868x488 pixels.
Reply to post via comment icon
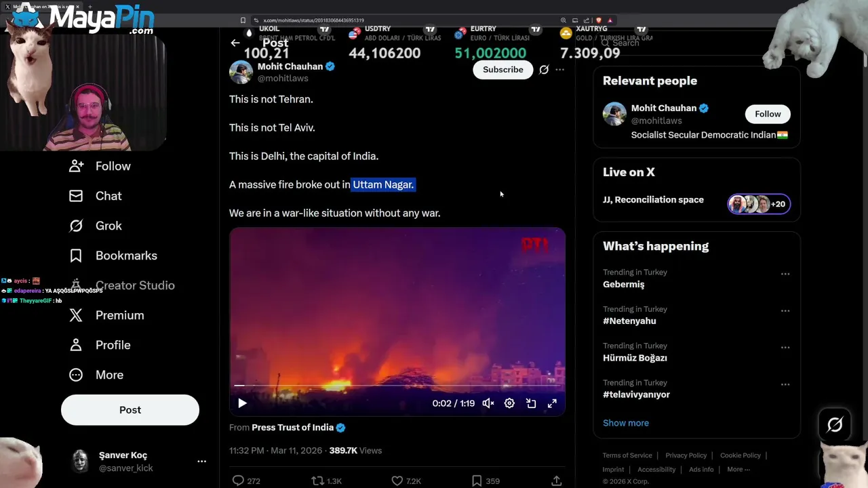pos(238,481)
